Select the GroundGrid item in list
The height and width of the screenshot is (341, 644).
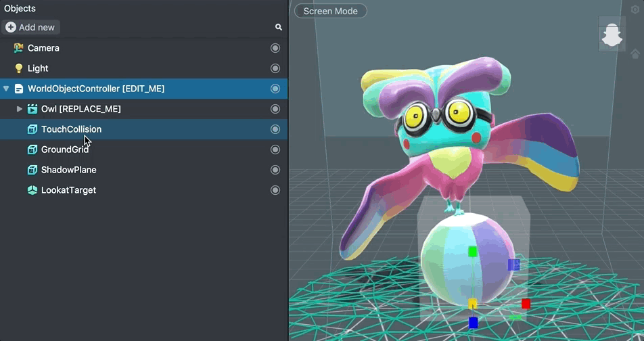point(65,150)
